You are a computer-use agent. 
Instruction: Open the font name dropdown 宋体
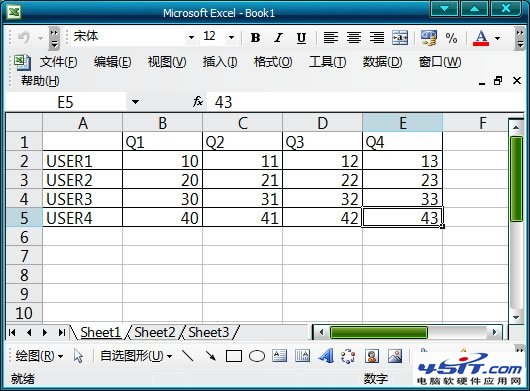click(191, 37)
